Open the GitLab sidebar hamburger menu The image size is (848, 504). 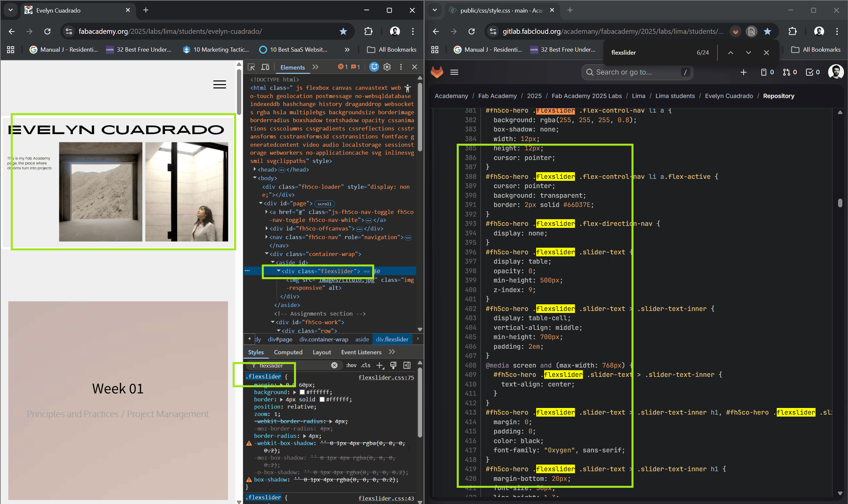click(454, 72)
